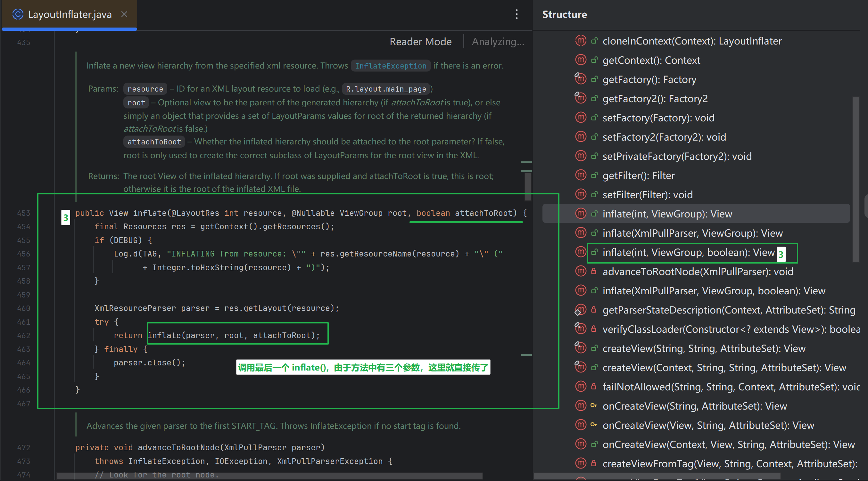Click the Reader Mode button
This screenshot has width=868, height=481.
click(420, 41)
